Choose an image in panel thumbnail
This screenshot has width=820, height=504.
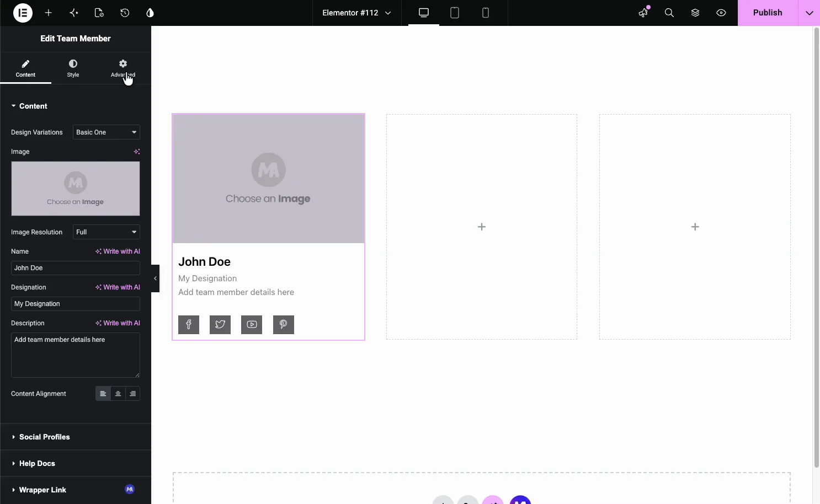click(x=76, y=189)
